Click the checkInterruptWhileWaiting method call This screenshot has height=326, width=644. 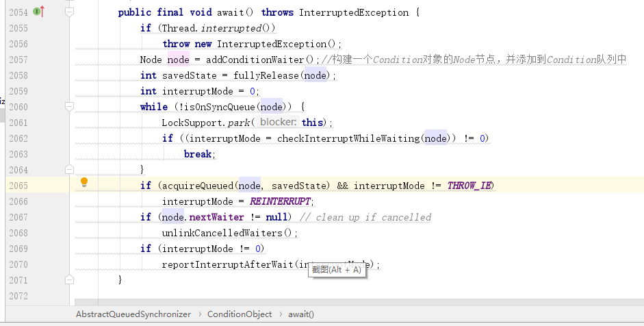348,138
